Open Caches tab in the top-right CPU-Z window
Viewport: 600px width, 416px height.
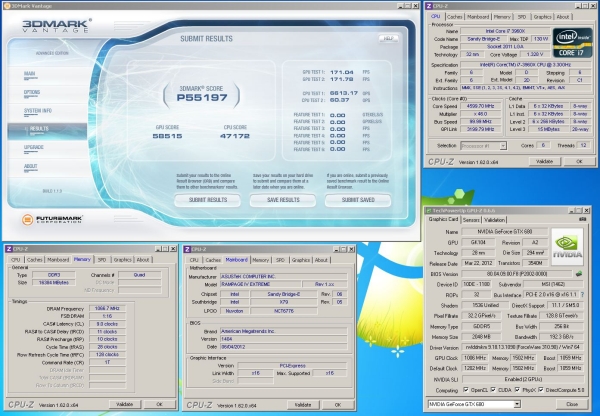455,17
